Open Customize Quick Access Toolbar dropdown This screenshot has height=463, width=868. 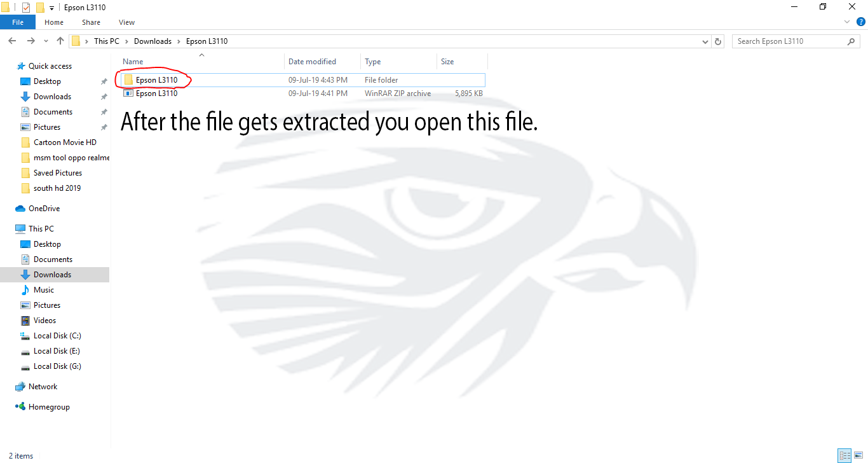tap(51, 8)
